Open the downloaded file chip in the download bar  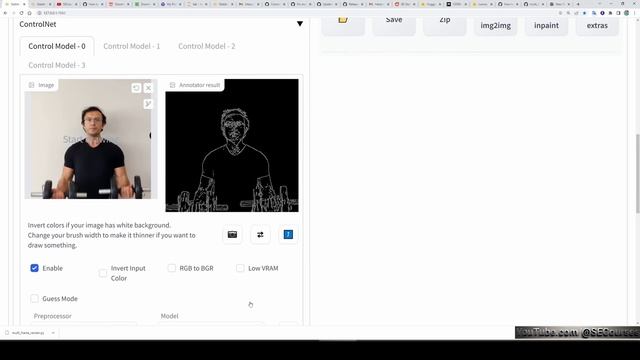[28, 333]
